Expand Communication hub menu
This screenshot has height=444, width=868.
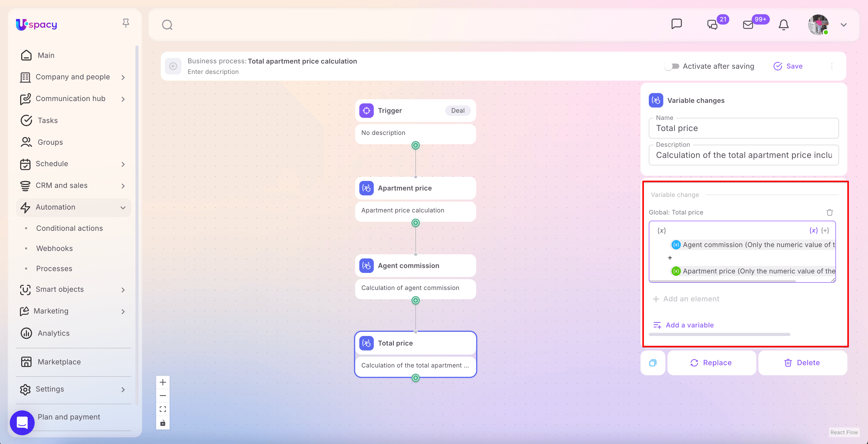(73, 99)
